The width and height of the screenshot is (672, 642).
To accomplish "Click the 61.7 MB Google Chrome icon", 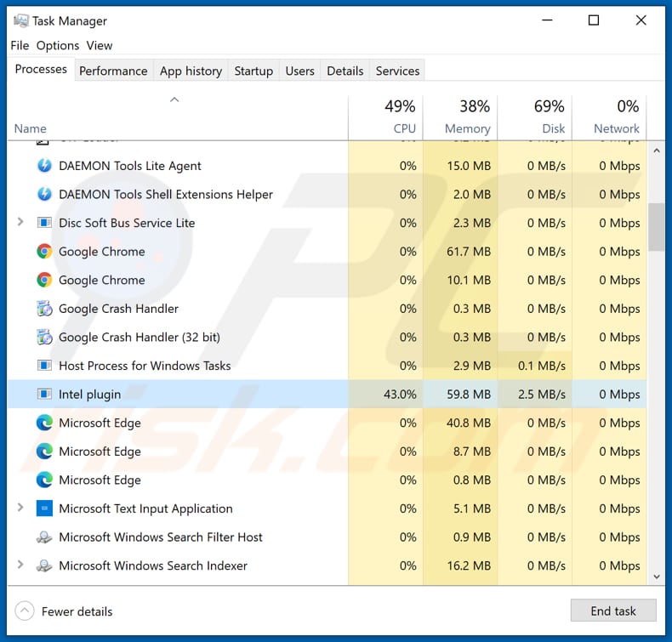I will pos(44,252).
